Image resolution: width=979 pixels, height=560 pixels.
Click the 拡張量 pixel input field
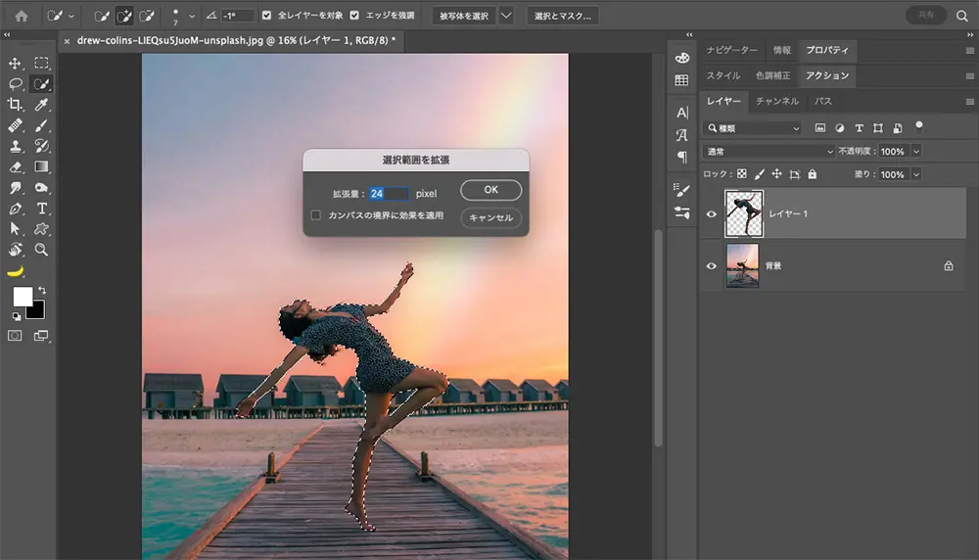click(x=389, y=194)
